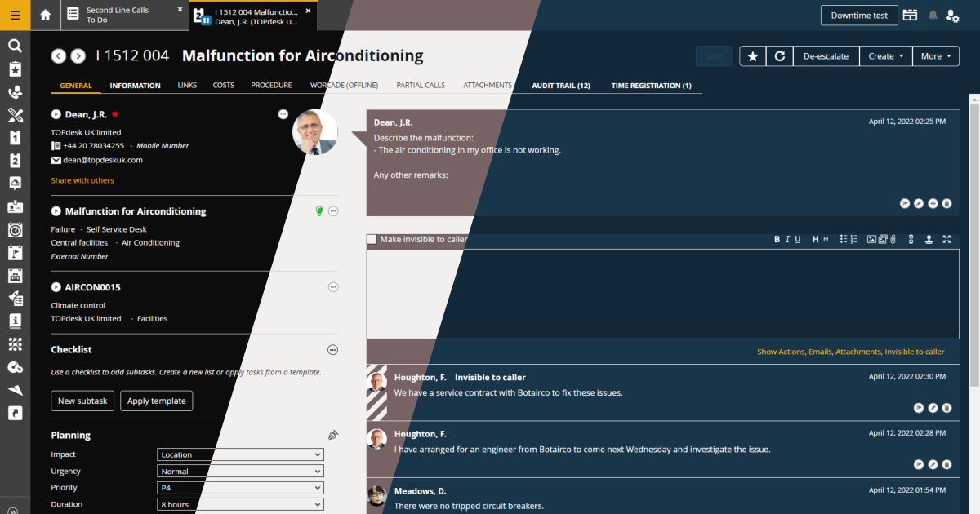Open the Priority dropdown
Viewport: 980px width, 514px height.
pos(240,488)
